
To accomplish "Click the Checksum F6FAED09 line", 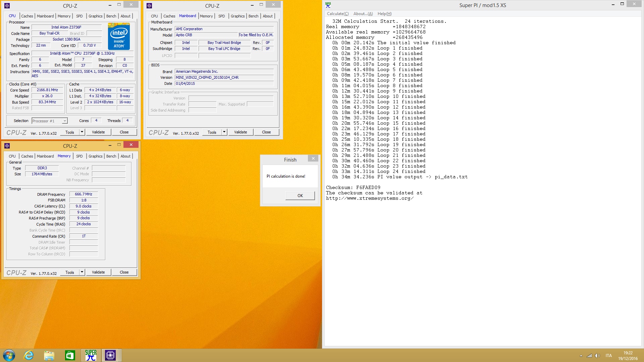I will [353, 187].
